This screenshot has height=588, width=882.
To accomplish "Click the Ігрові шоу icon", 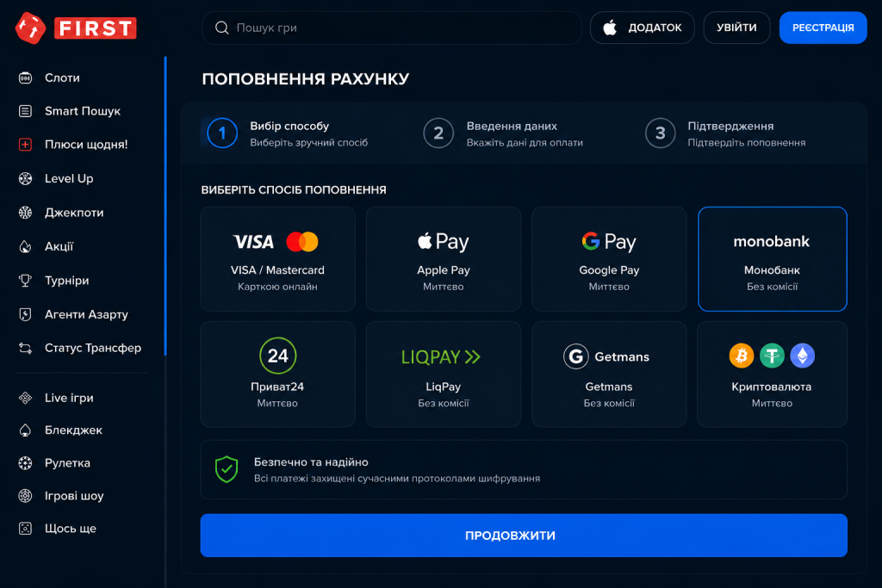I will 25,496.
